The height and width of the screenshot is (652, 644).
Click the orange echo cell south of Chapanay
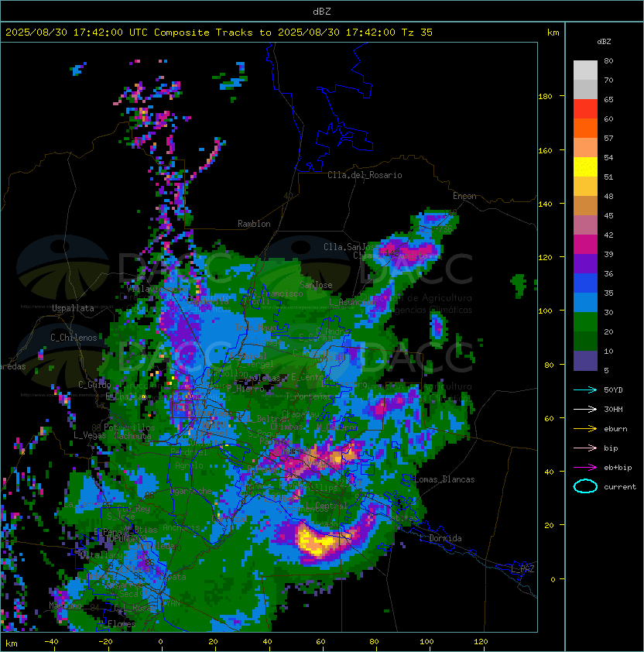pyautogui.click(x=342, y=455)
